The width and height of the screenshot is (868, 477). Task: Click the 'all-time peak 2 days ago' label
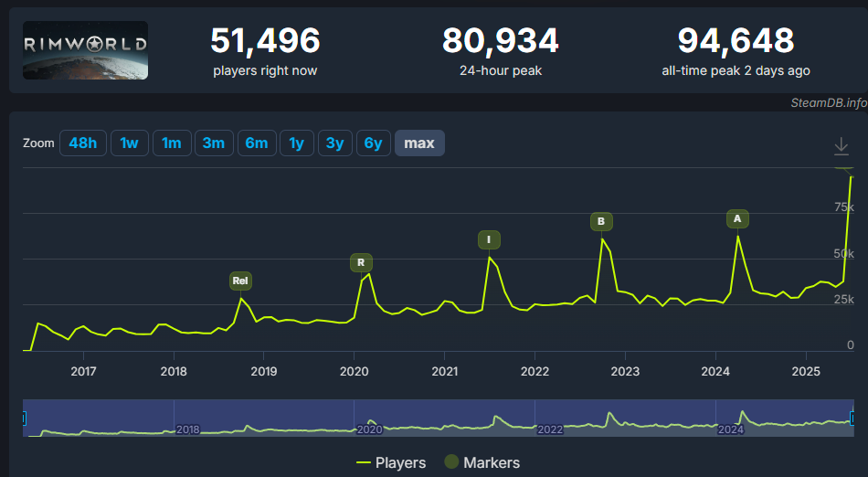coord(736,71)
